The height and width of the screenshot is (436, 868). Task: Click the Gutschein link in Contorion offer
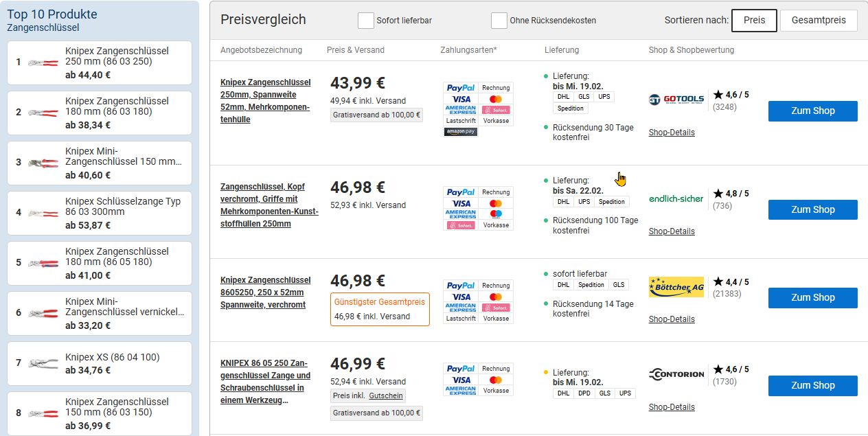385,396
